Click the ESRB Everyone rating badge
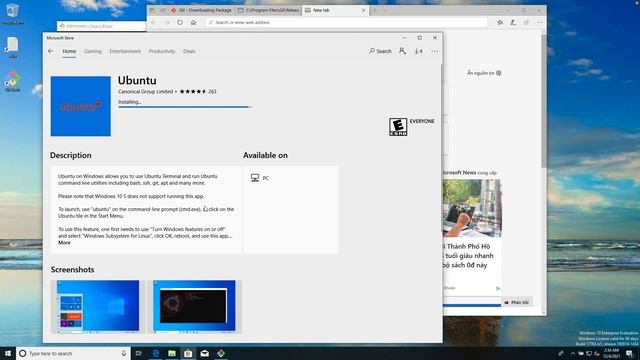 point(398,127)
